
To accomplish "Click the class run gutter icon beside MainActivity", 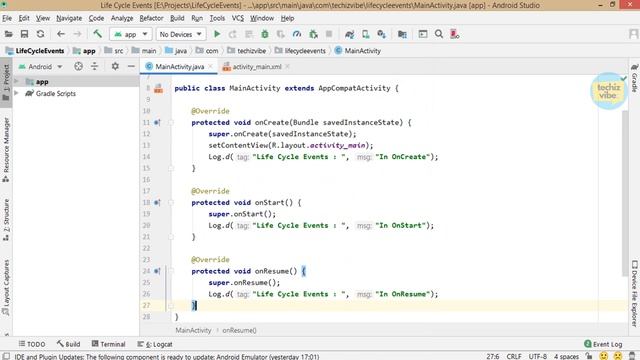I will click(x=158, y=88).
